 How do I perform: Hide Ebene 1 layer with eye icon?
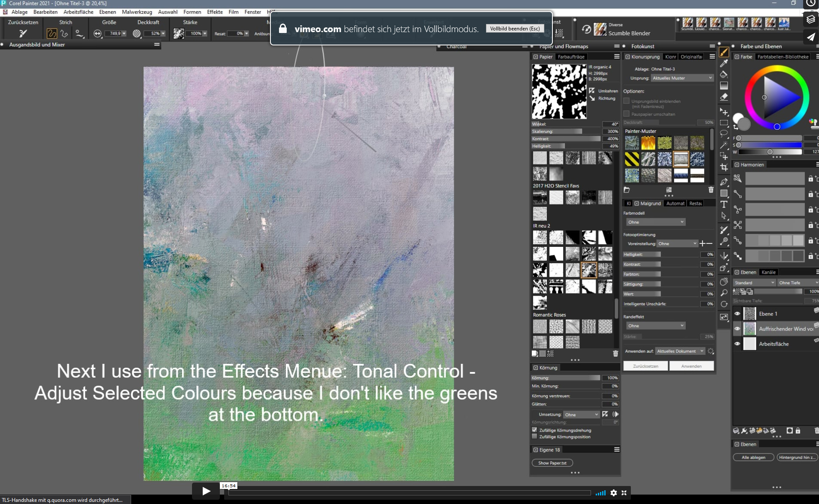[737, 314]
